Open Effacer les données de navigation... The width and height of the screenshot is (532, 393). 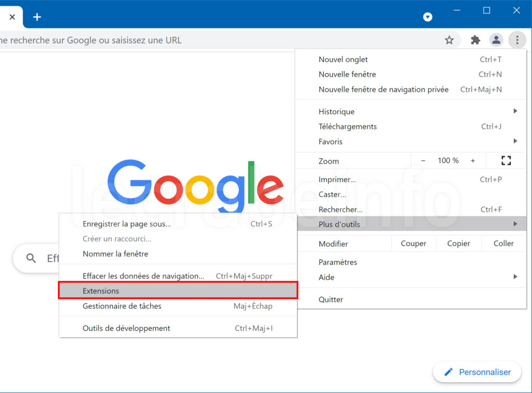[178, 276]
